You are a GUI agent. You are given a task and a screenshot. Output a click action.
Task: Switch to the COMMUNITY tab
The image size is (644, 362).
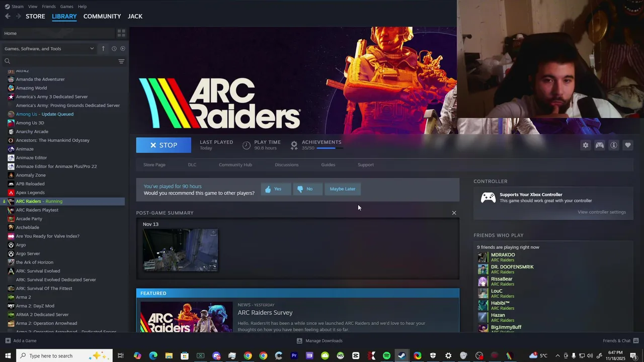102,17
